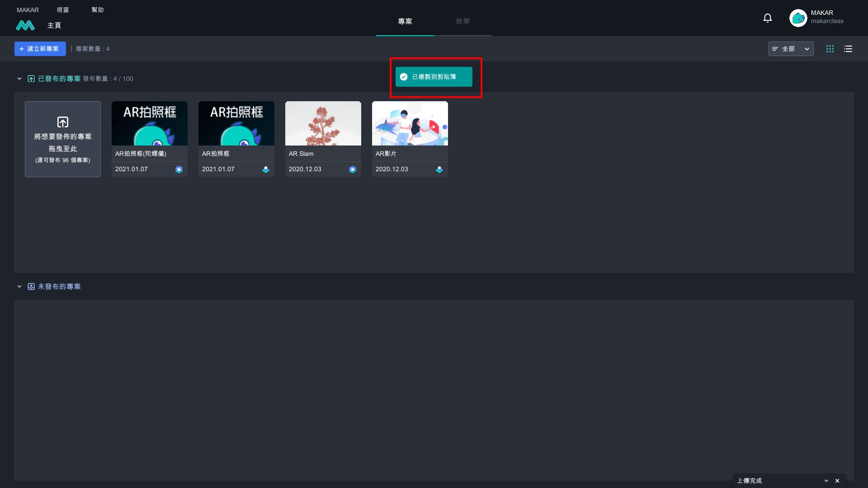Viewport: 868px width, 488px height.
Task: Click type icon on AR Slam card
Action: tap(353, 169)
